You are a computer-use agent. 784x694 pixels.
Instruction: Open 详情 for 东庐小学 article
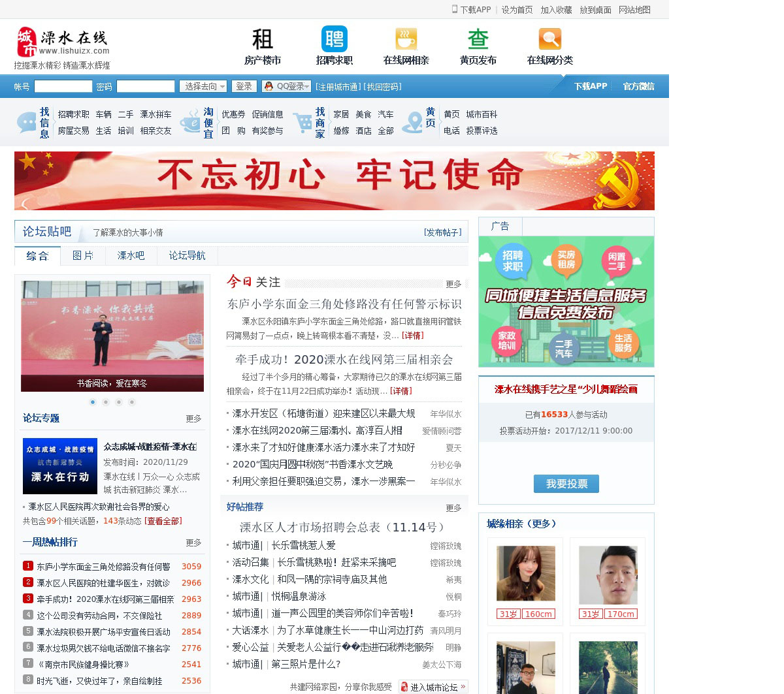[x=412, y=336]
